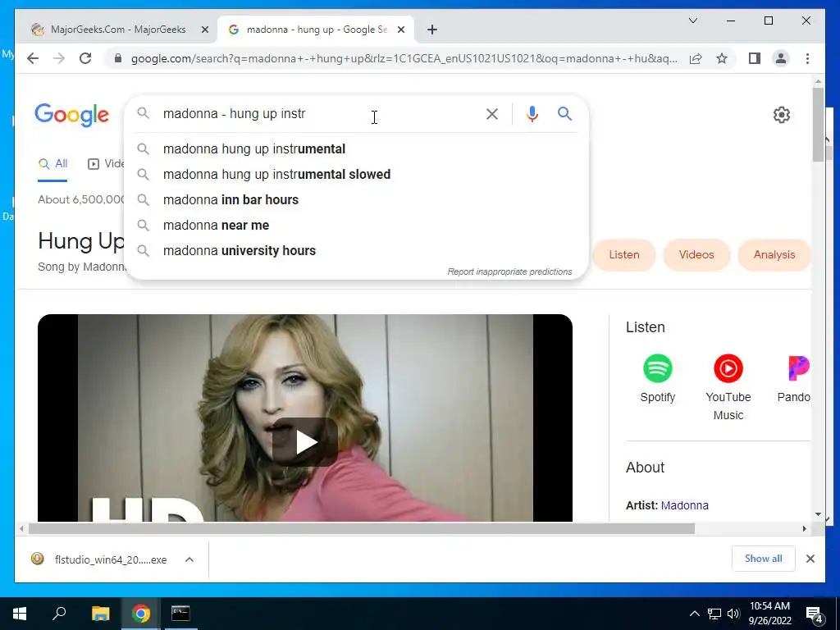Choose suggestion madonna near me
This screenshot has height=630, width=840.
[x=356, y=225]
